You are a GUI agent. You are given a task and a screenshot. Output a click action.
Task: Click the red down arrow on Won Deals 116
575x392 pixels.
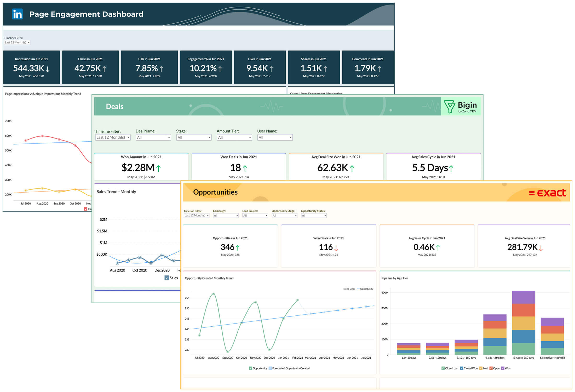(x=336, y=248)
